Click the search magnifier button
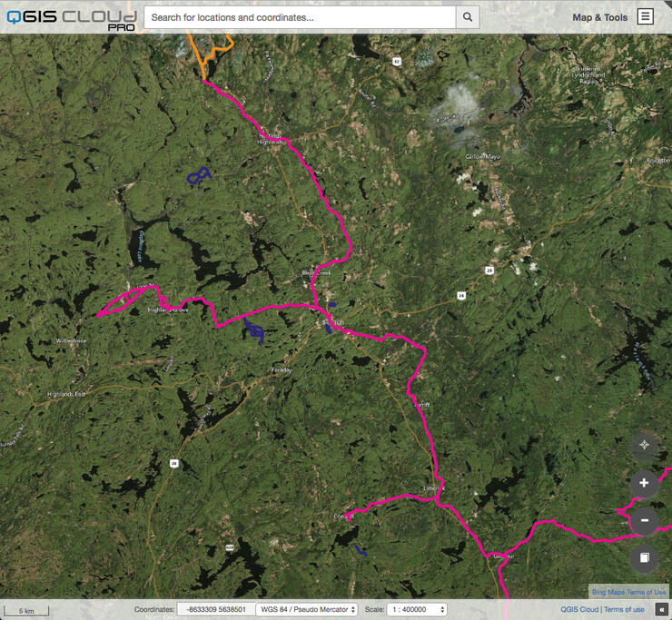The height and width of the screenshot is (620, 672). tap(468, 17)
